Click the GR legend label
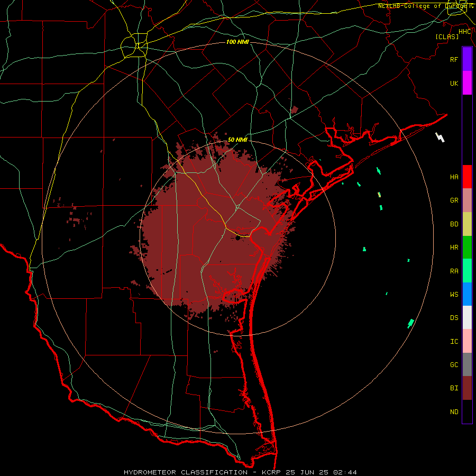Screen dimensions: 476x476 click(x=454, y=200)
